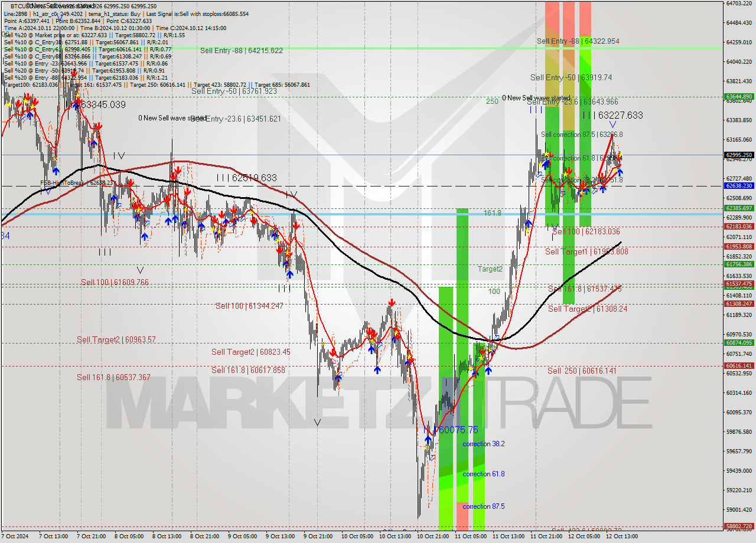The image size is (756, 543).
Task: Click the 'Sell 161.8 | 60537.367' label
Action: [x=113, y=378]
